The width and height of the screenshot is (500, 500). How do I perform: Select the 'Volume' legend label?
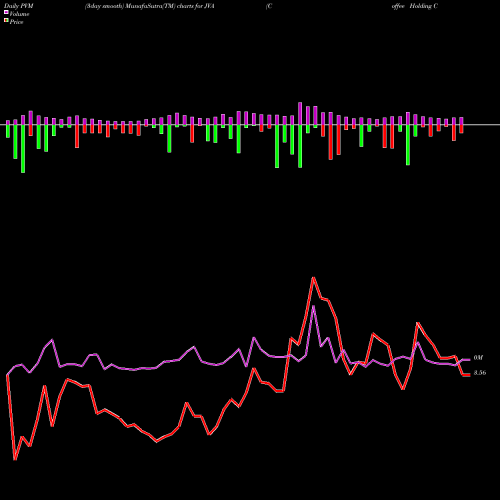pos(19,14)
